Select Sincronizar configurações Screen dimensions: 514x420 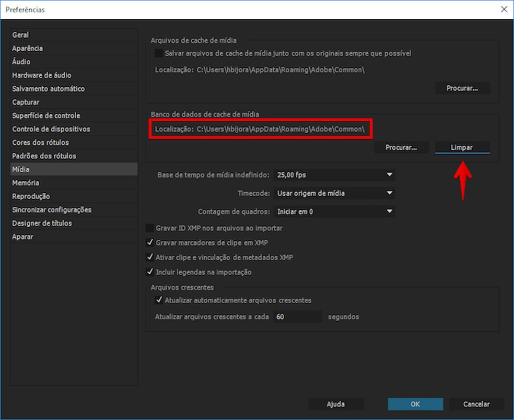click(x=74, y=209)
